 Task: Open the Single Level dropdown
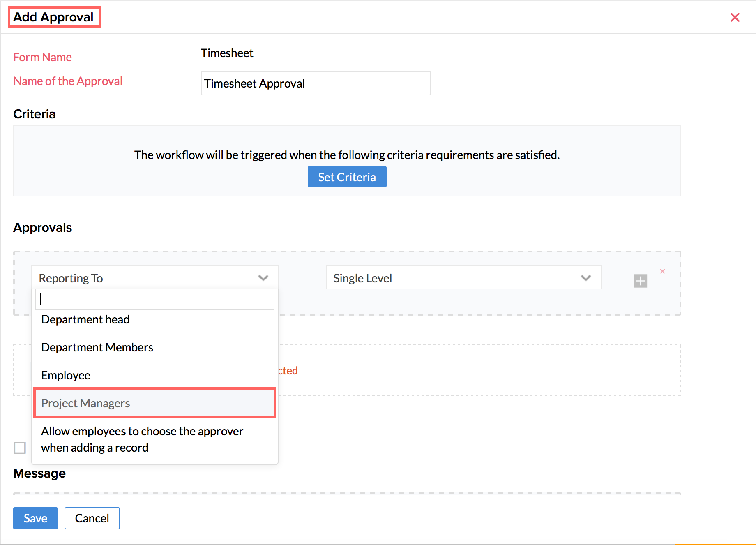click(463, 278)
